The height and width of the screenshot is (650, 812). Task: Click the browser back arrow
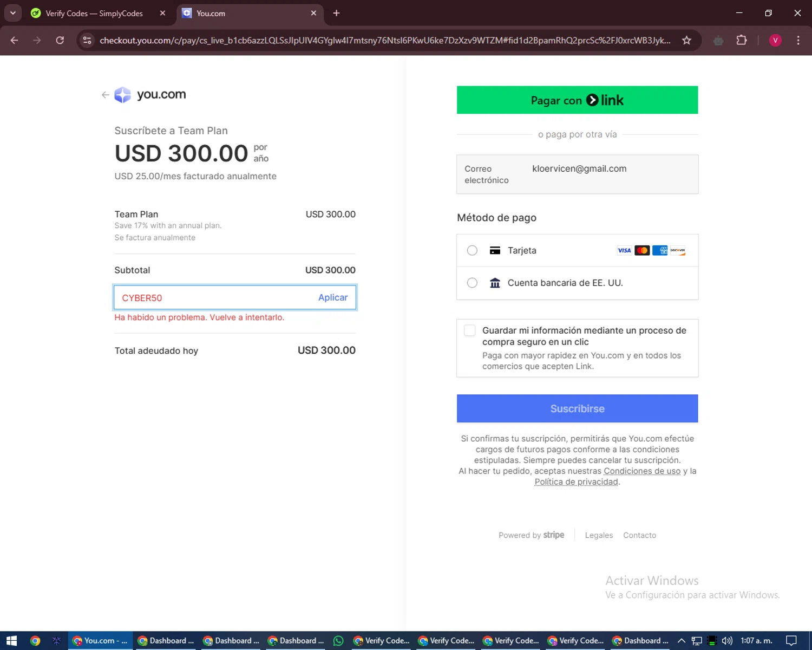pos(15,40)
